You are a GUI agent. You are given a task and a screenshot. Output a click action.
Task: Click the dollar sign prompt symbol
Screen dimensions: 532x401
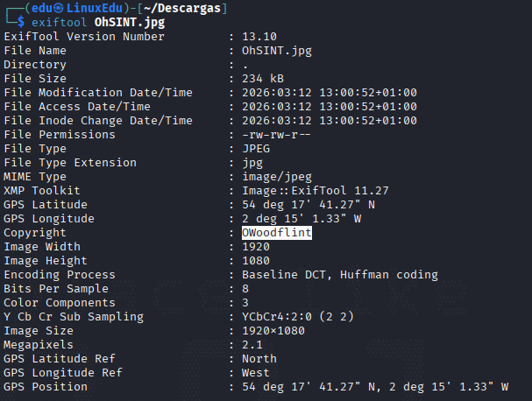pyautogui.click(x=21, y=23)
